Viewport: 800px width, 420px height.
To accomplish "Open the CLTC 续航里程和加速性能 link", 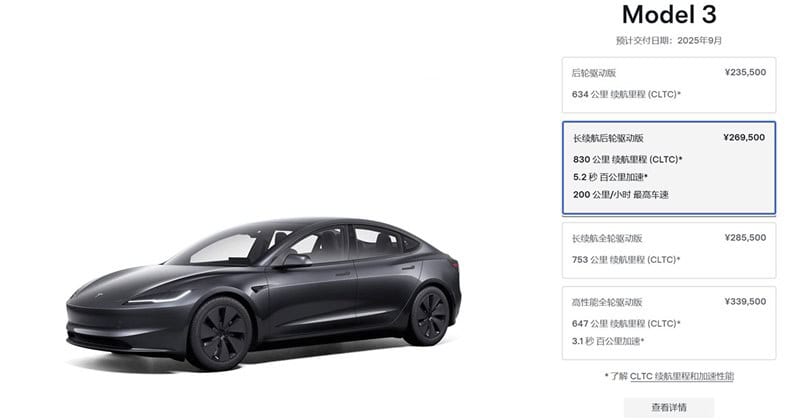I will (682, 376).
